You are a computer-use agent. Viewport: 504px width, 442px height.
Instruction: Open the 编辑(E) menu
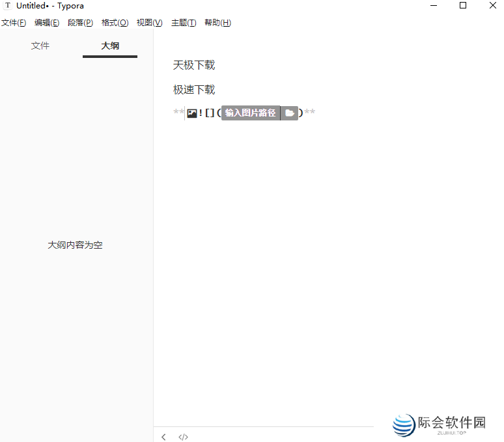click(47, 23)
